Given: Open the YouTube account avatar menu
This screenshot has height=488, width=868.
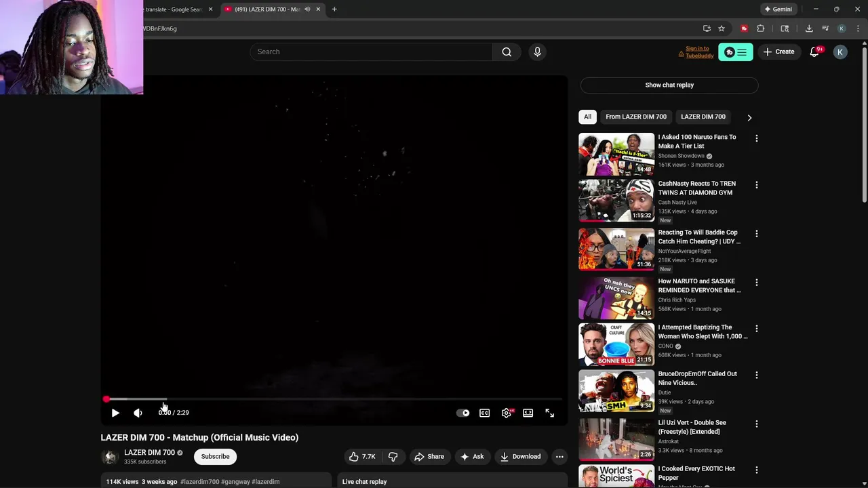Looking at the screenshot, I should (840, 52).
